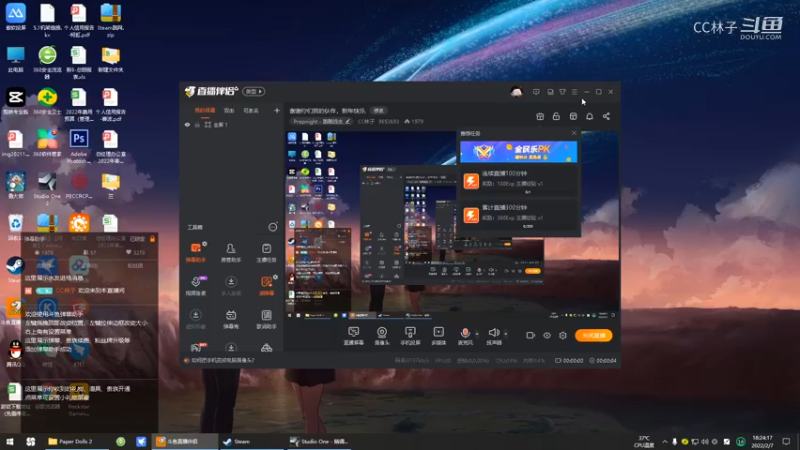Click the taskbar clock showing 2022/2/7

(x=762, y=441)
